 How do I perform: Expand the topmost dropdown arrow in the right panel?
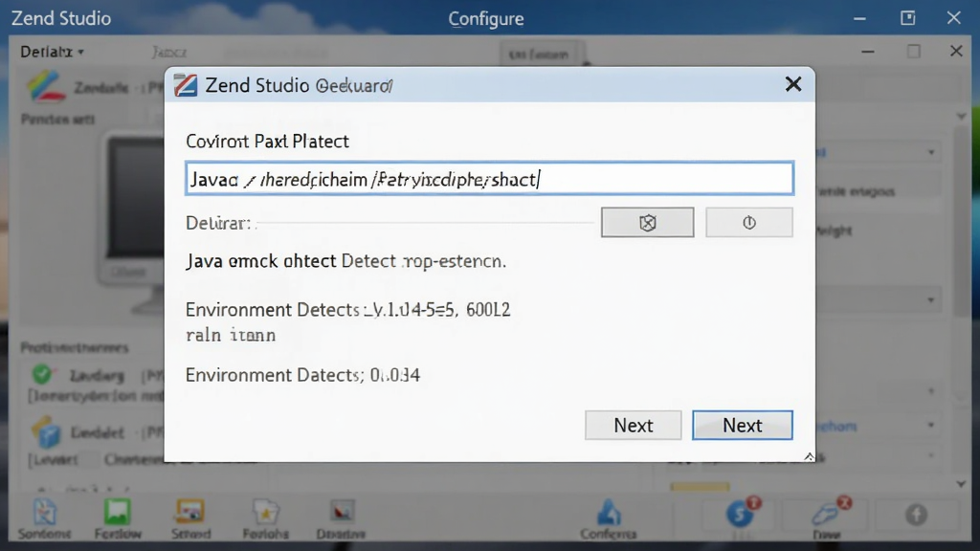tap(931, 152)
